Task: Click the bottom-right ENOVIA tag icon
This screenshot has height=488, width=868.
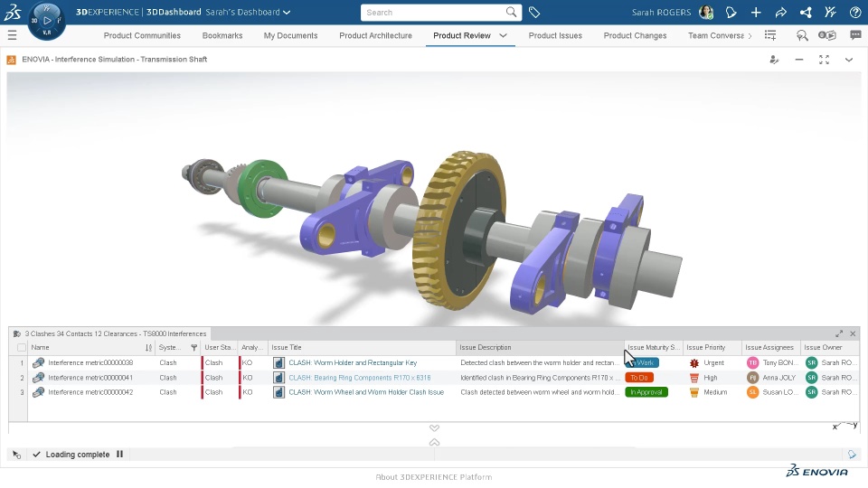Action: [x=852, y=455]
